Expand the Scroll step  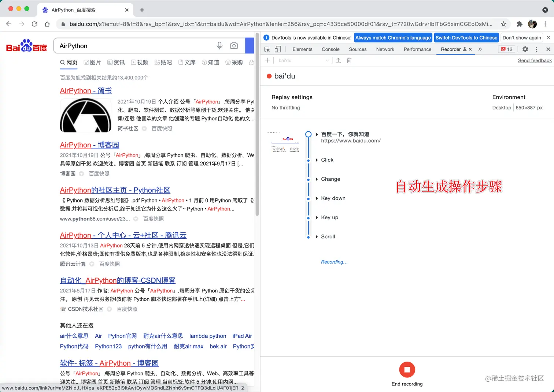317,237
